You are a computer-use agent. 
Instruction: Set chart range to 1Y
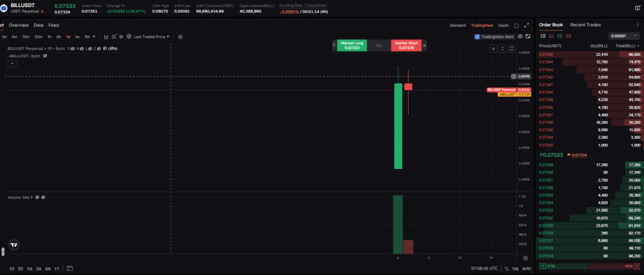point(56,268)
